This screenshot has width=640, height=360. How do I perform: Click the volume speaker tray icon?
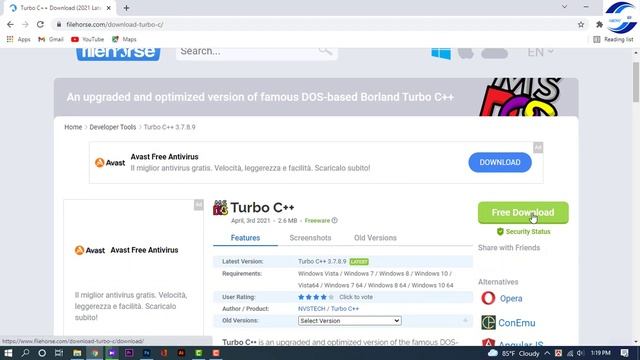click(580, 353)
